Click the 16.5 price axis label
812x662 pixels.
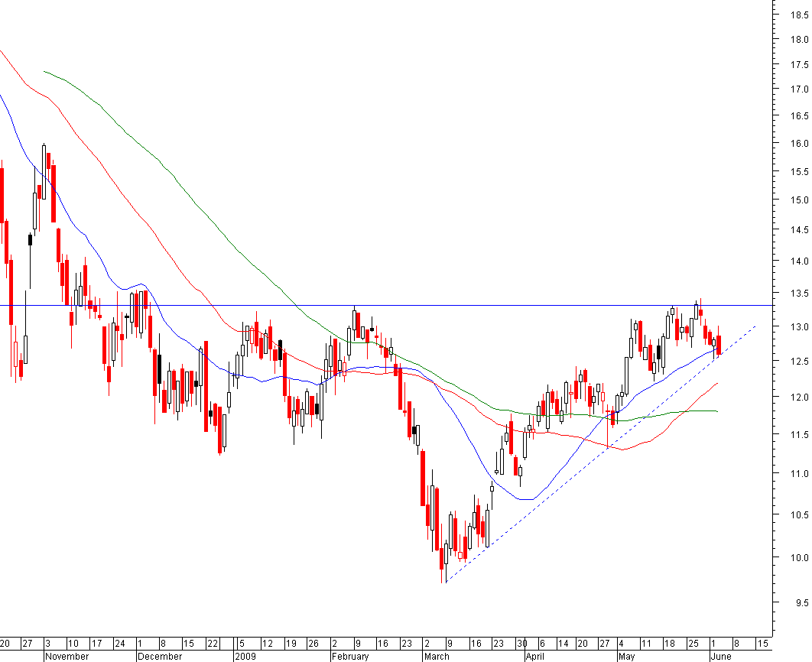799,116
